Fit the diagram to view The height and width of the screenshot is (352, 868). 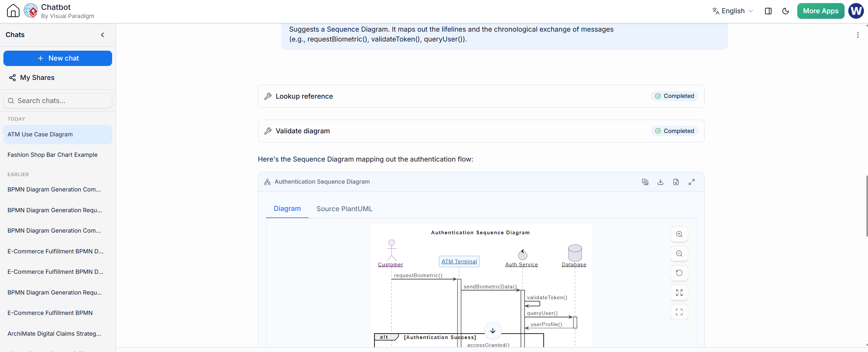pos(679,292)
